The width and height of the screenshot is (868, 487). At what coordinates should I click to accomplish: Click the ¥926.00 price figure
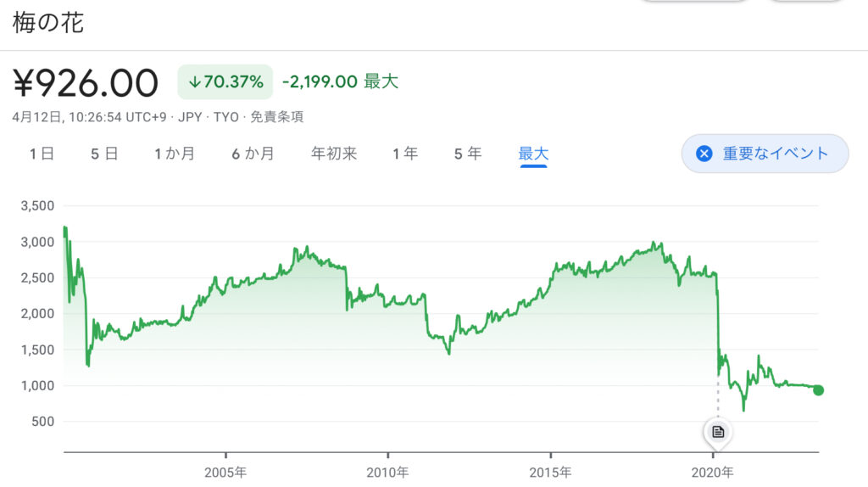pyautogui.click(x=86, y=83)
